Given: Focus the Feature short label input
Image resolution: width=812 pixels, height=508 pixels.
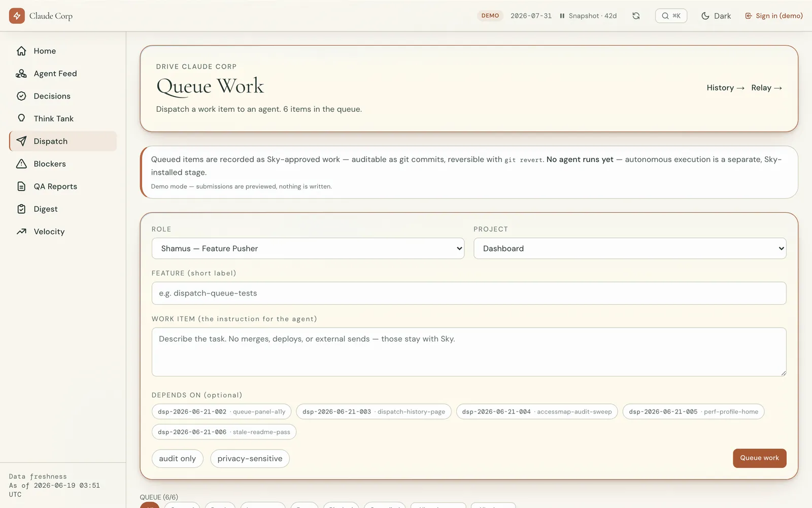Looking at the screenshot, I should point(469,293).
